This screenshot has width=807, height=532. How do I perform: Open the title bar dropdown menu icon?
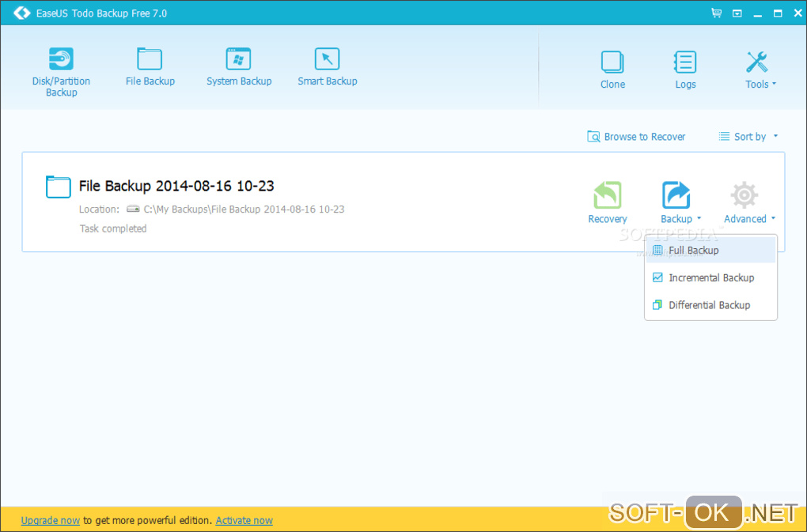737,13
